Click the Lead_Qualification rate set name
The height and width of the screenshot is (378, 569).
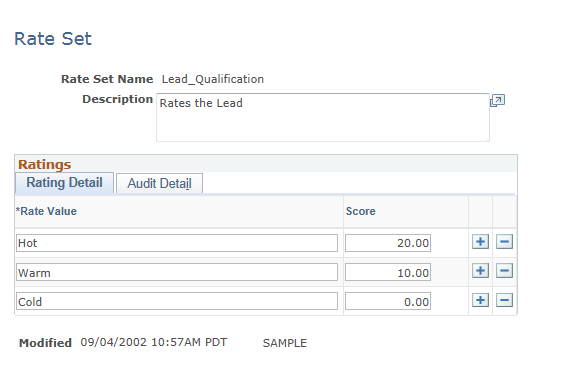213,79
